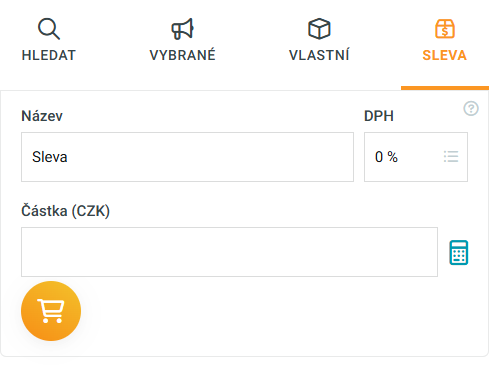Screen dimensions: 494x366
Task: Click the orange underline under SLEVA tab
Action: (445, 88)
